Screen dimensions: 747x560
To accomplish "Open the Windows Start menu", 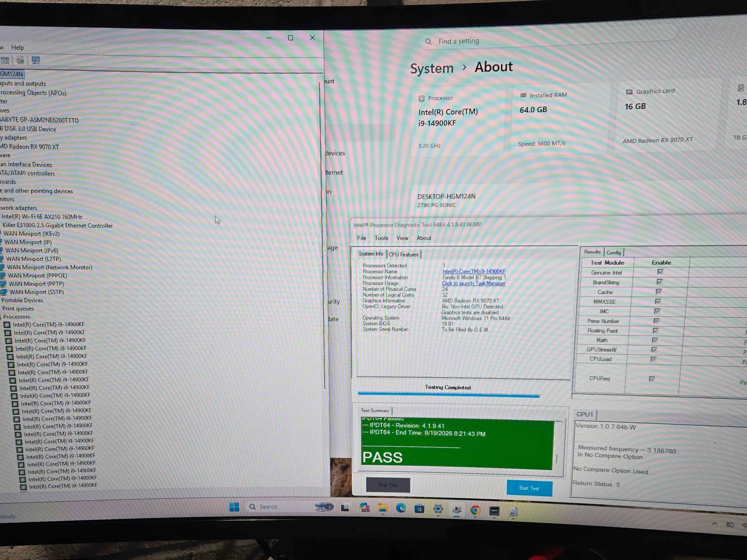I will click(234, 507).
